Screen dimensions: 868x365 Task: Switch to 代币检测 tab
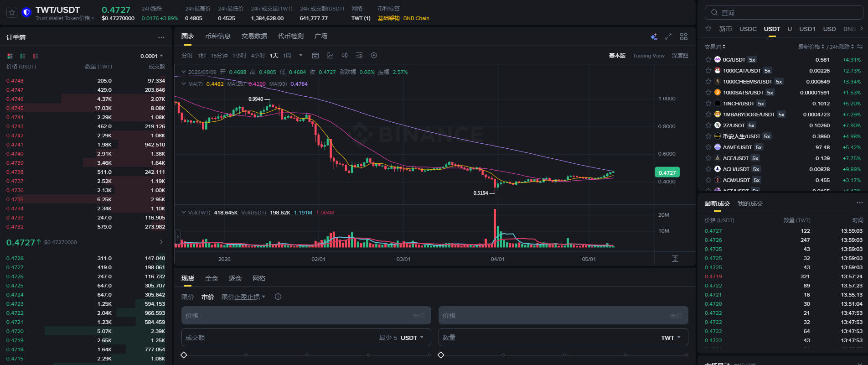point(291,36)
